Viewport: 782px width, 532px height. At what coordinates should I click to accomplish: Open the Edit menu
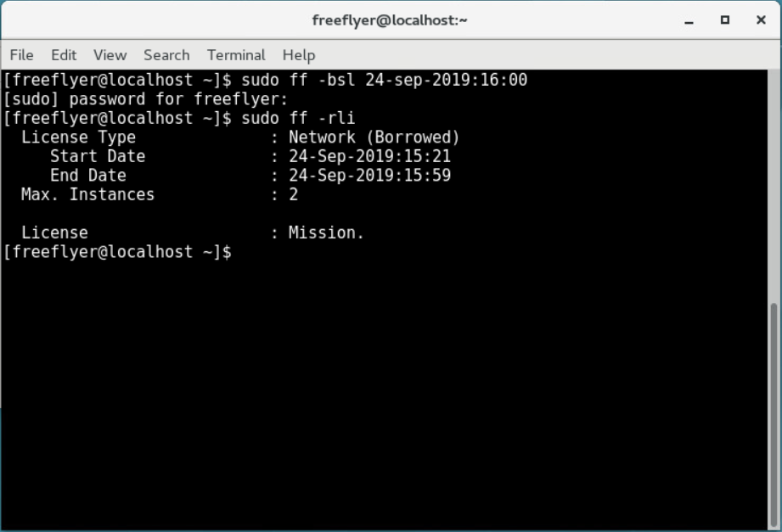[64, 55]
